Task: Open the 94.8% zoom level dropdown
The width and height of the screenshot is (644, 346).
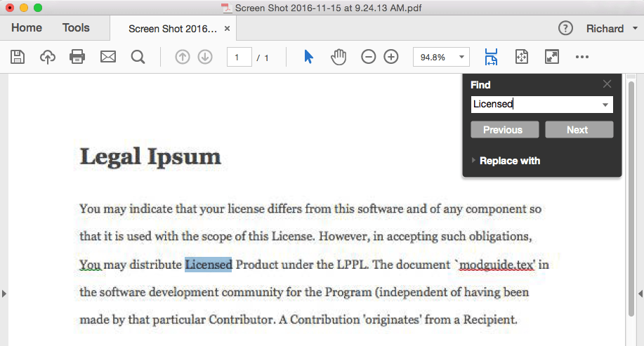Action: pyautogui.click(x=461, y=57)
